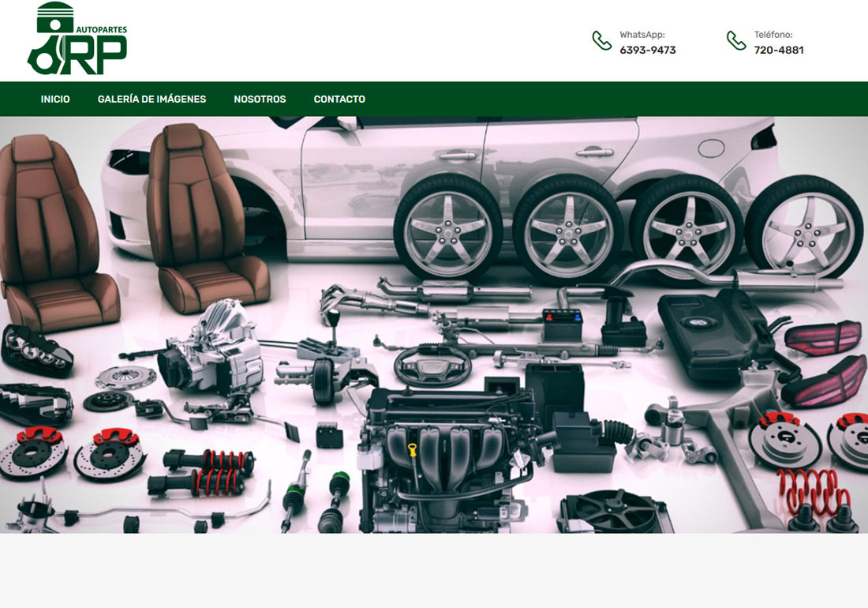
Task: Click the piston graphic atop the logo
Action: (x=54, y=17)
